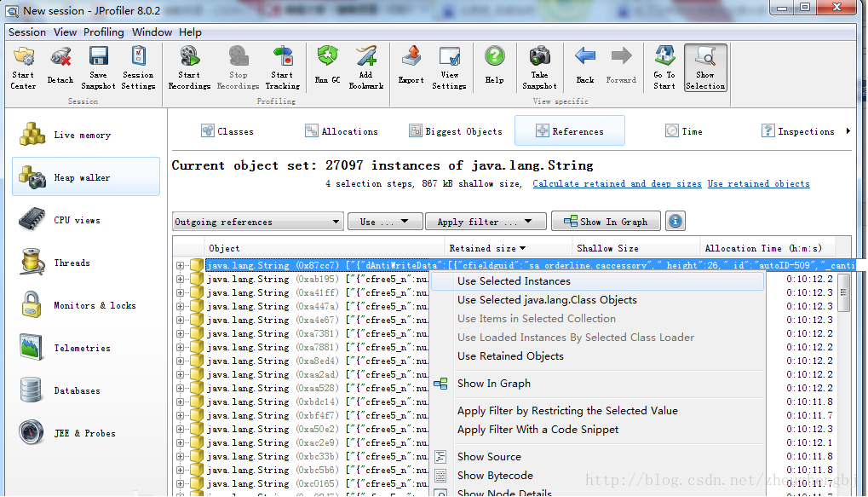
Task: Expand the String 0xbdc14 tree row
Action: (x=180, y=402)
